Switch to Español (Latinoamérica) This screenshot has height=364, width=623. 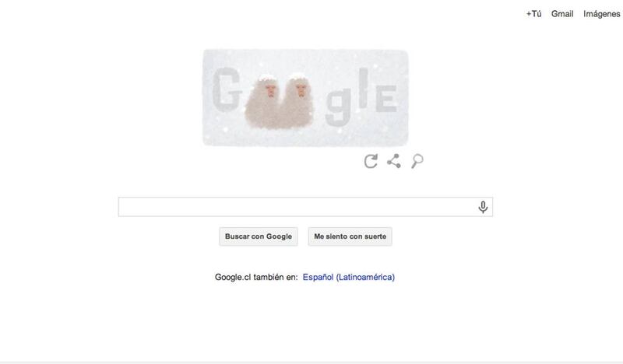[x=348, y=277]
